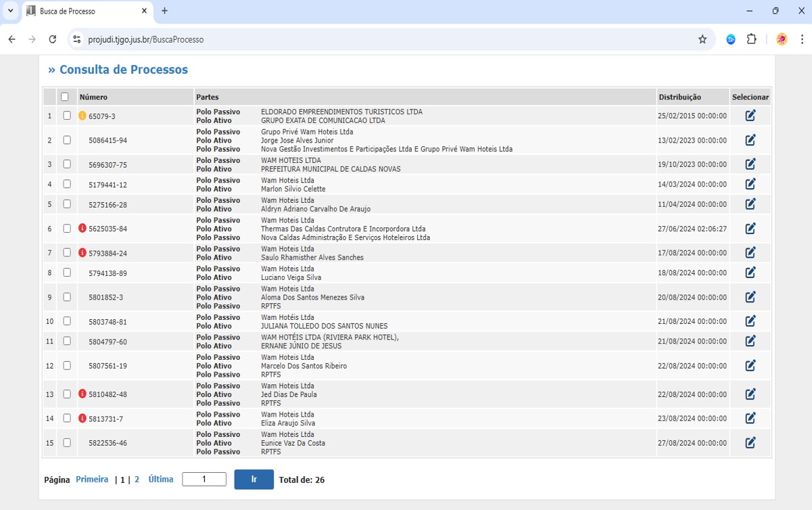Reload the page
The image size is (812, 510).
(x=52, y=39)
